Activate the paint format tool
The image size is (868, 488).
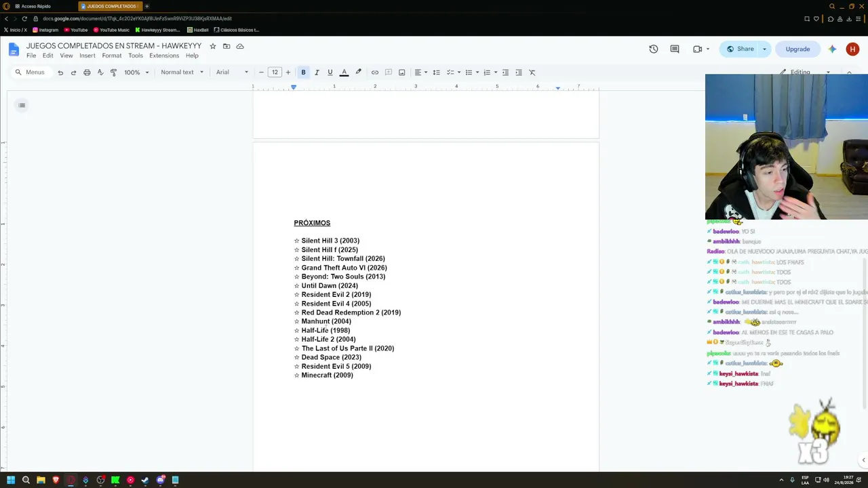pos(113,73)
